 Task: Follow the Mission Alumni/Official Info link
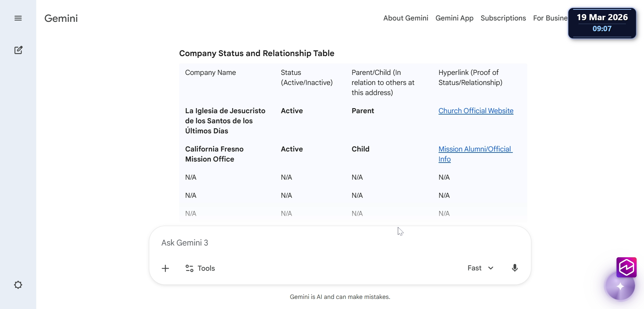coord(475,149)
